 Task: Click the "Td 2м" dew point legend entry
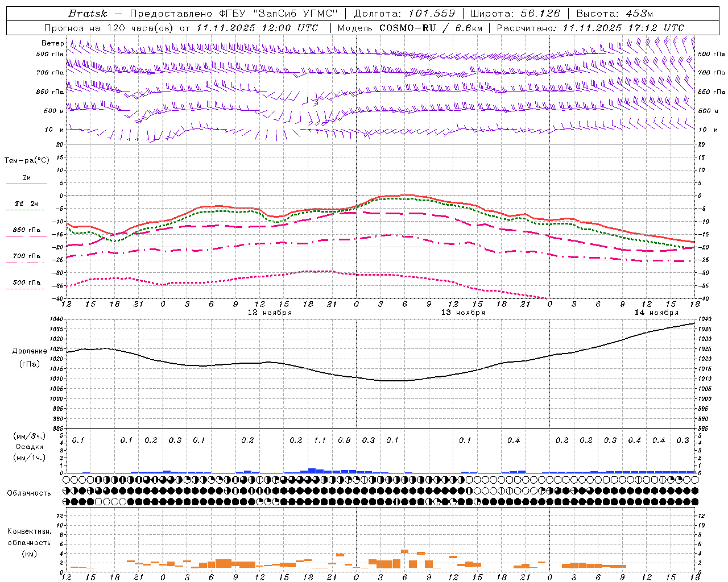(27, 203)
